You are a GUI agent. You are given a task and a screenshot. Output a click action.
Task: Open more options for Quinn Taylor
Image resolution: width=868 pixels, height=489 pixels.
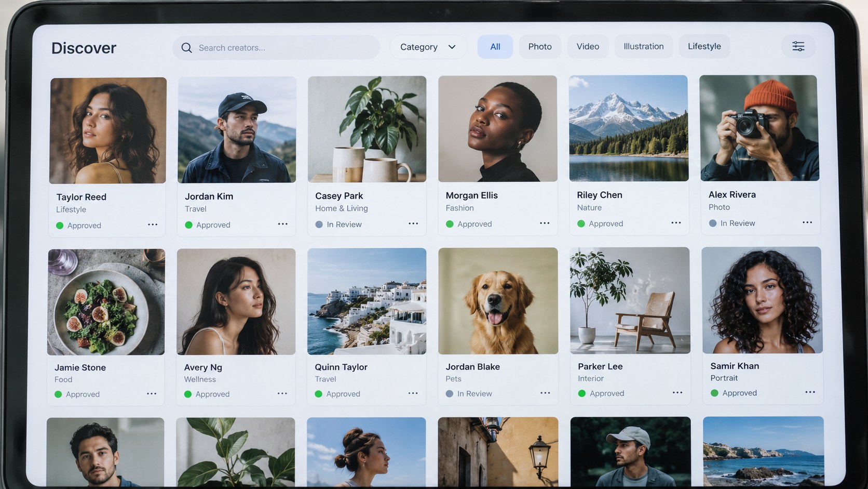click(413, 393)
